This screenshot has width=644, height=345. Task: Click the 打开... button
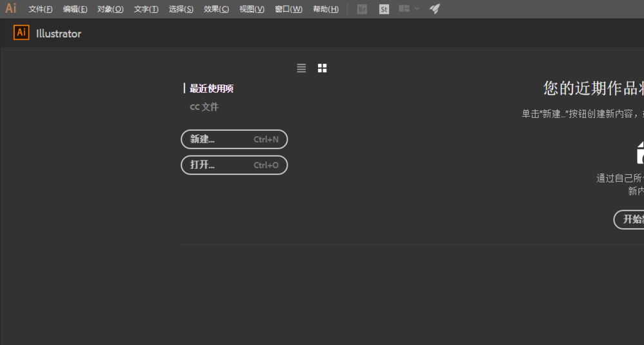pos(234,165)
